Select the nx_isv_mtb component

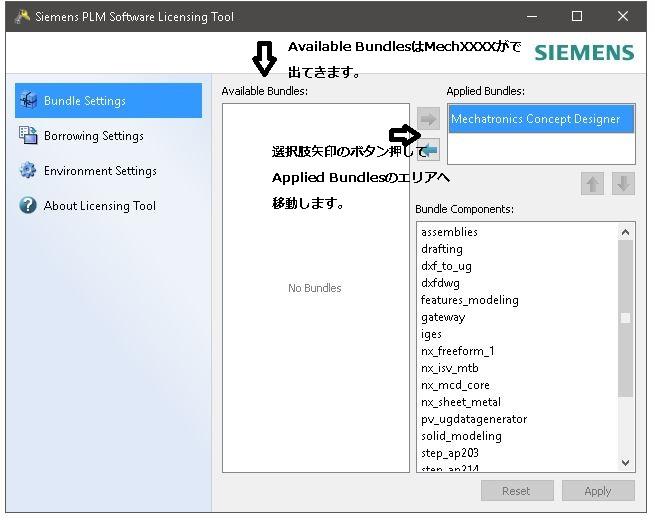coord(450,368)
